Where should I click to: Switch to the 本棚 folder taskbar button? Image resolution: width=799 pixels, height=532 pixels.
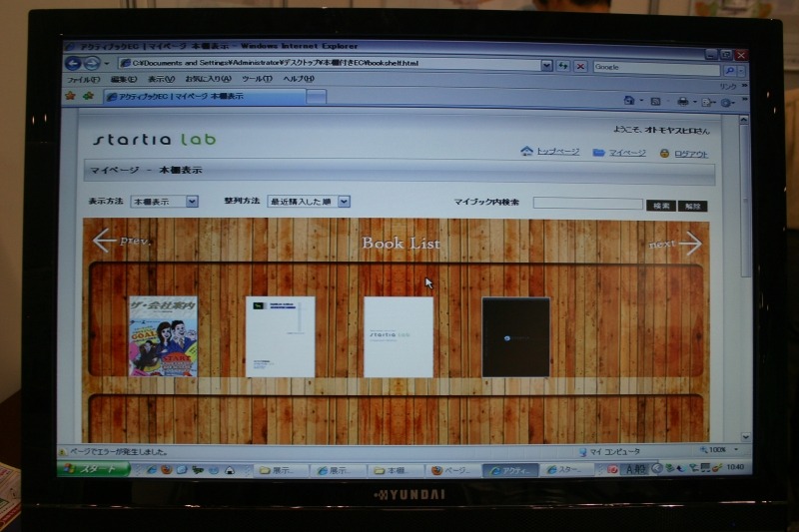tap(398, 471)
